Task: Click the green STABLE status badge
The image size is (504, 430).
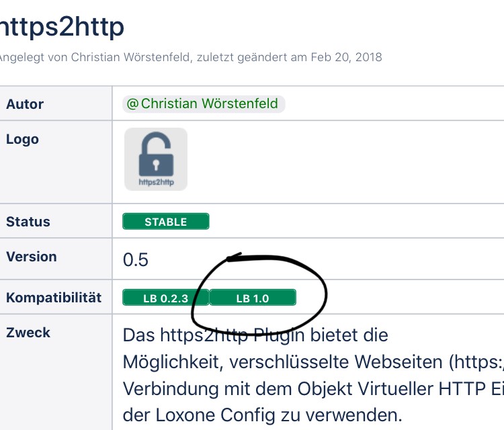Action: point(165,222)
